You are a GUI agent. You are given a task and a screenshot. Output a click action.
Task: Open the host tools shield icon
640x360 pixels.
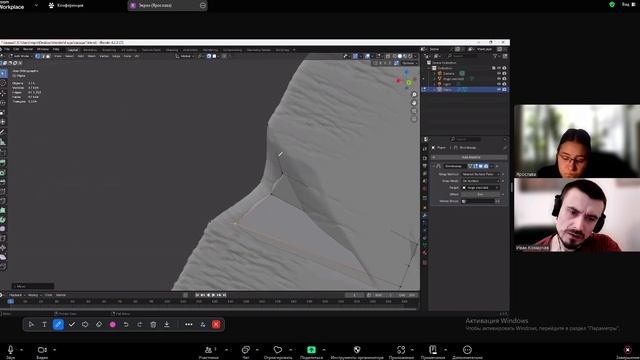pyautogui.click(x=357, y=350)
